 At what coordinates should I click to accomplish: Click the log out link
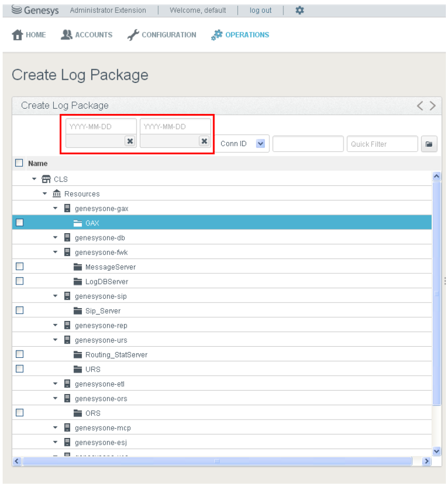point(261,10)
